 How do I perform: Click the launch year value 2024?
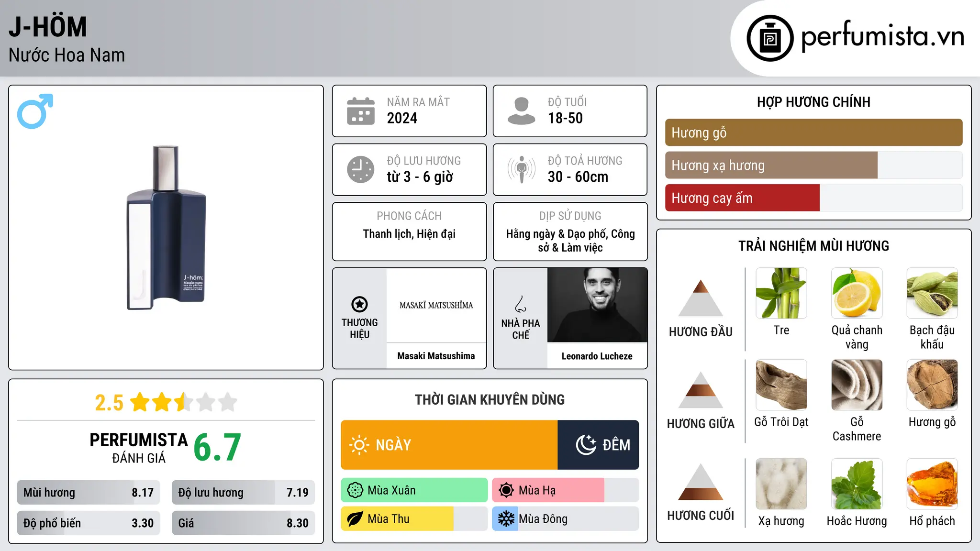[402, 118]
